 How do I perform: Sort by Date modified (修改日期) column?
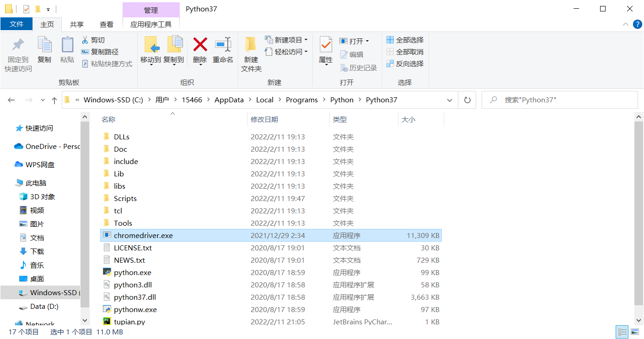[264, 119]
